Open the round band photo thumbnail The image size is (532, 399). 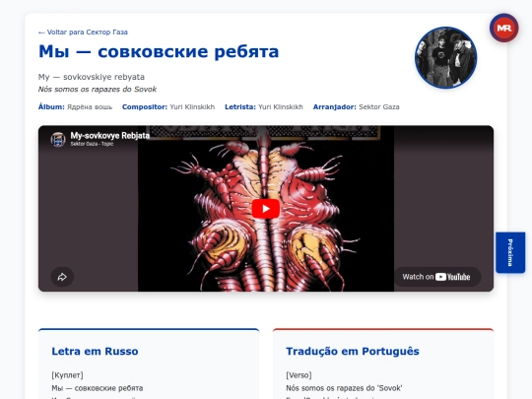click(445, 58)
